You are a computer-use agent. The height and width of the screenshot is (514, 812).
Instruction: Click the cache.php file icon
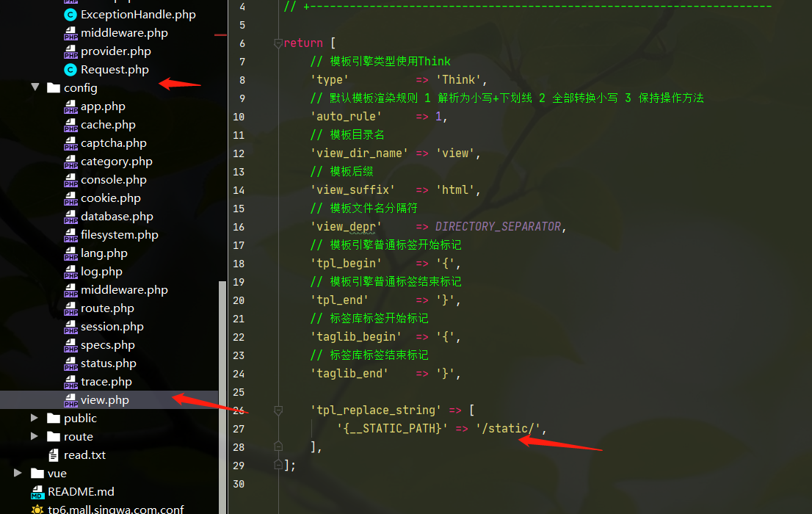[x=70, y=125]
